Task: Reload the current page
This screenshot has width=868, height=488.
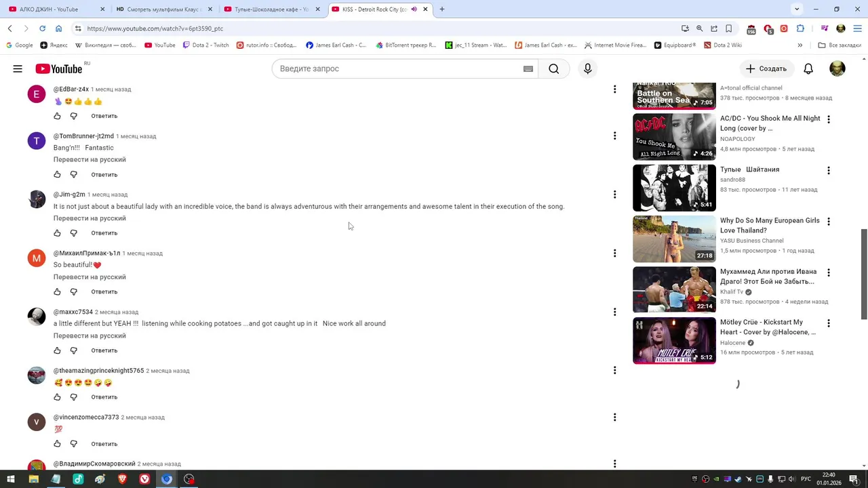Action: tap(42, 28)
